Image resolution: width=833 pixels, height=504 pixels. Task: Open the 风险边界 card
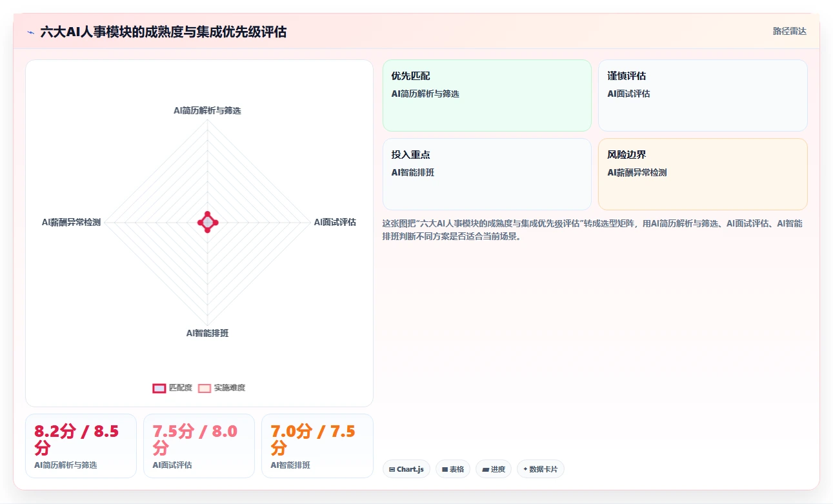coord(703,174)
